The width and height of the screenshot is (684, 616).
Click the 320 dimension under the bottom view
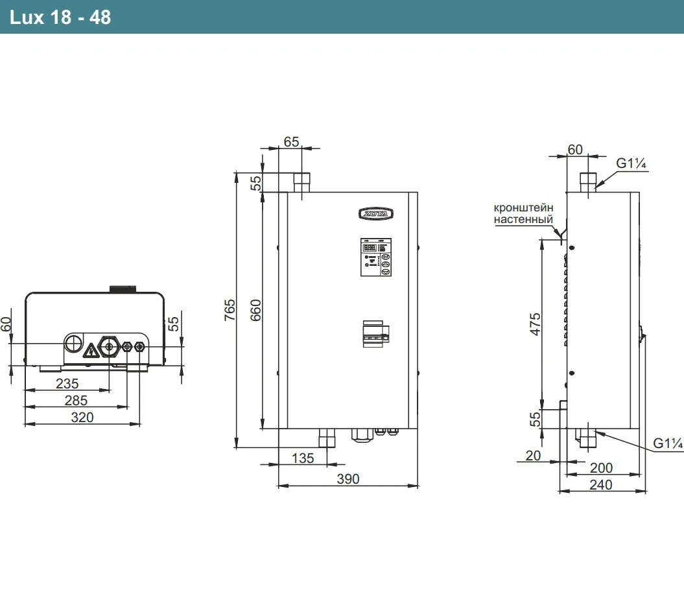point(82,417)
